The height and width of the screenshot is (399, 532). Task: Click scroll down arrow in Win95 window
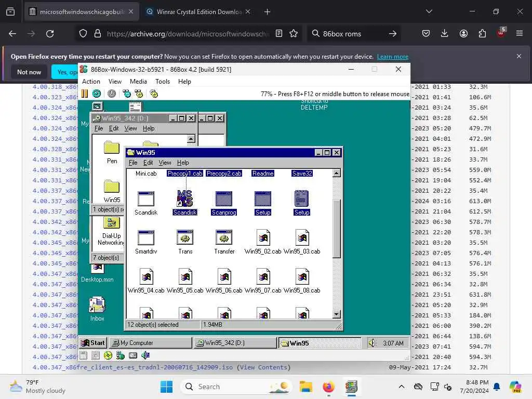[x=336, y=314]
